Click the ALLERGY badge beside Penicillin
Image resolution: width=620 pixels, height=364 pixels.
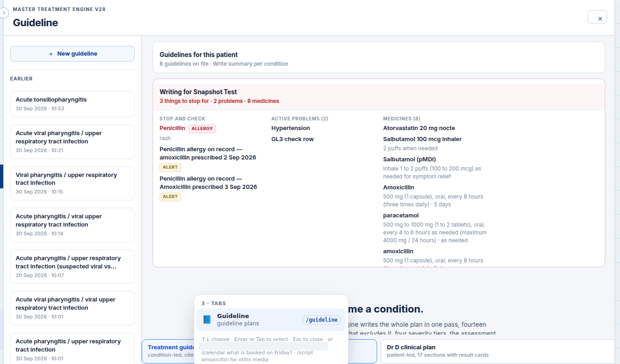(x=202, y=129)
